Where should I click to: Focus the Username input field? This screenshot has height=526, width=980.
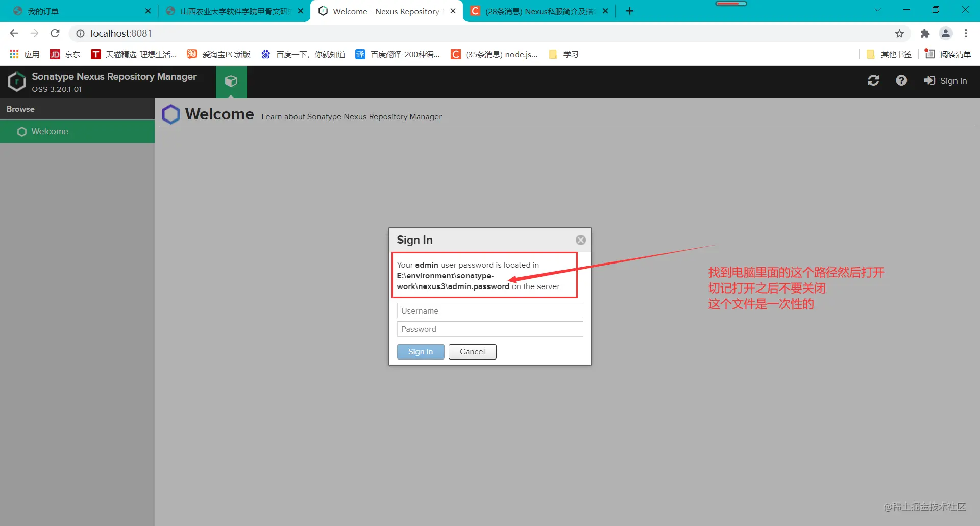click(x=490, y=310)
